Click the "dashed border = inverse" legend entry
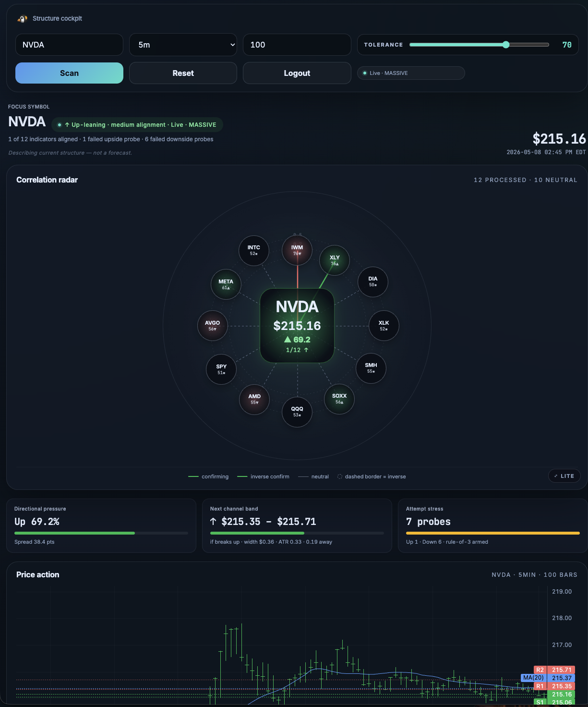Screen dimensions: 588x707 [x=372, y=476]
